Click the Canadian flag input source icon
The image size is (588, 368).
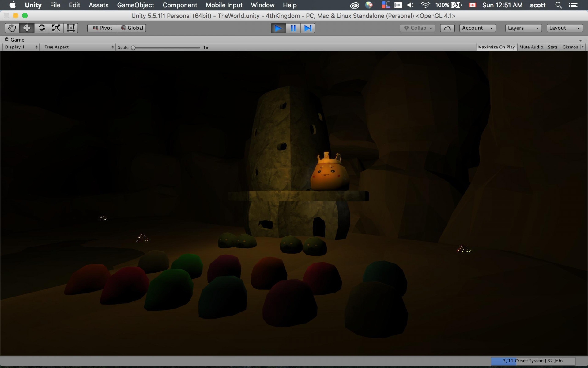[x=473, y=5]
